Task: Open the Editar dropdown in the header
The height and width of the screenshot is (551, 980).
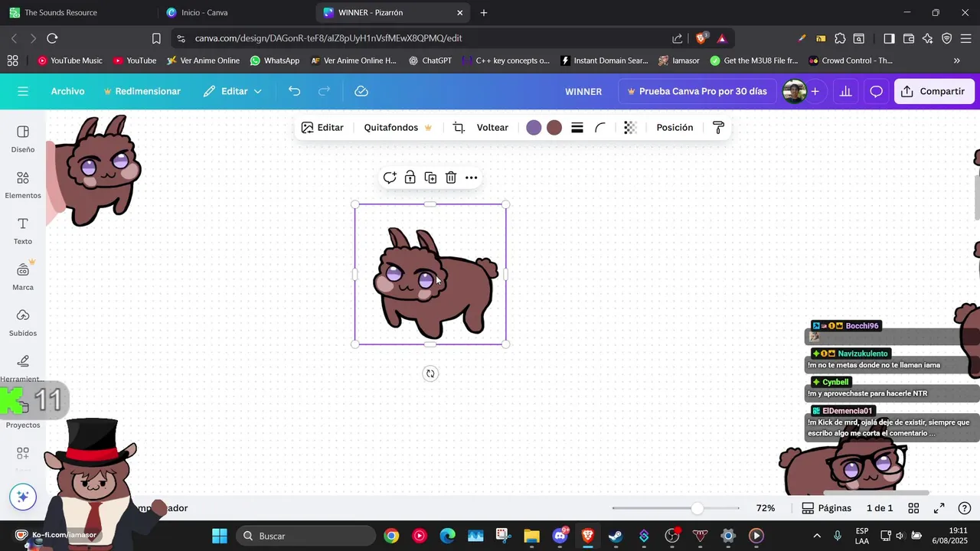Action: (233, 91)
